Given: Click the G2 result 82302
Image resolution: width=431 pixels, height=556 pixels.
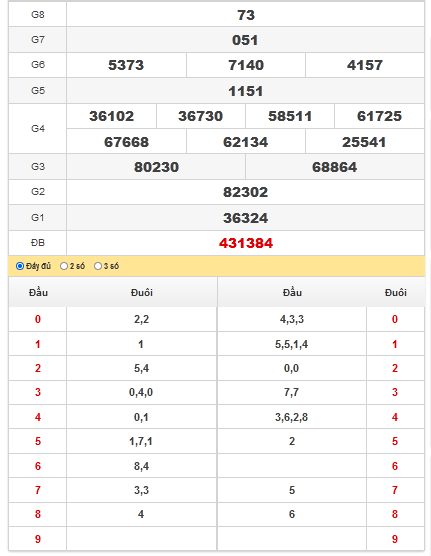Looking at the screenshot, I should pyautogui.click(x=245, y=192).
